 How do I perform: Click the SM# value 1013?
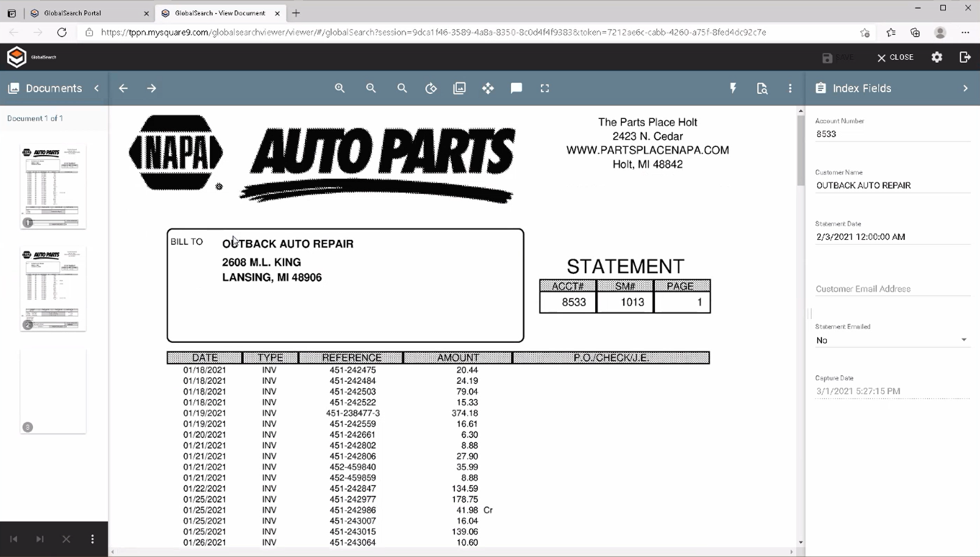point(632,302)
